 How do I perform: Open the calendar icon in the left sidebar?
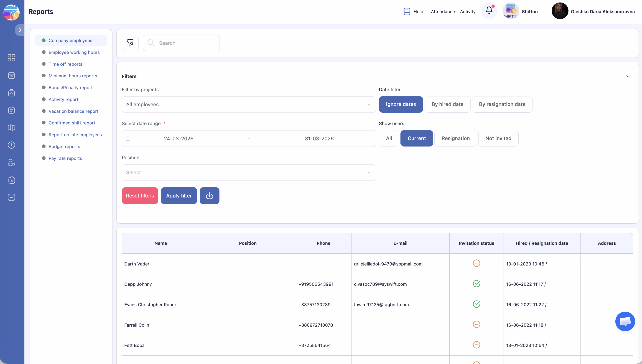click(x=12, y=75)
